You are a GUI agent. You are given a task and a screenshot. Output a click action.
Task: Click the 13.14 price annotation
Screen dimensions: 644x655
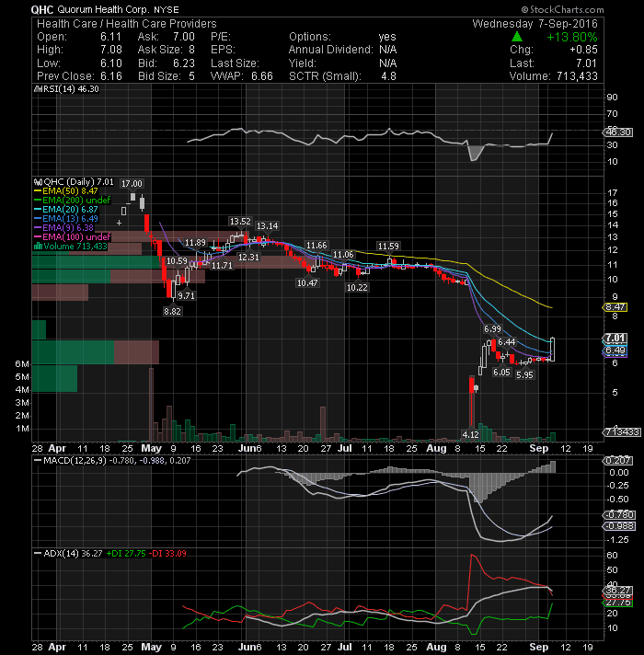268,225
